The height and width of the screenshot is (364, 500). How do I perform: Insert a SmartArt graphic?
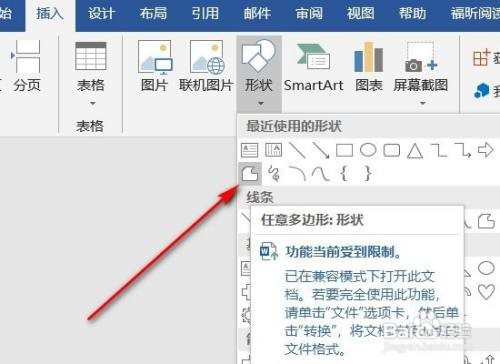pos(313,66)
